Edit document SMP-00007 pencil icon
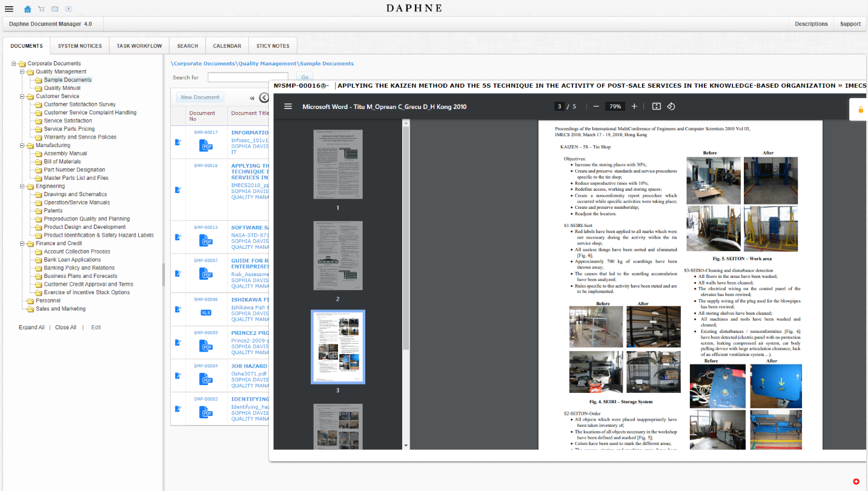The width and height of the screenshot is (868, 491). (x=178, y=273)
